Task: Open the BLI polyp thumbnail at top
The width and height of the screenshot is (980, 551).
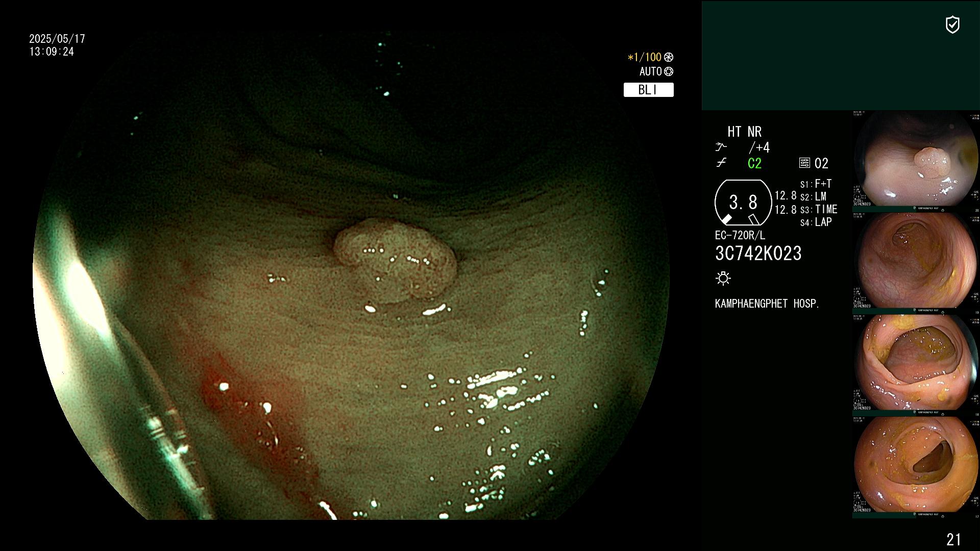Action: pos(916,160)
